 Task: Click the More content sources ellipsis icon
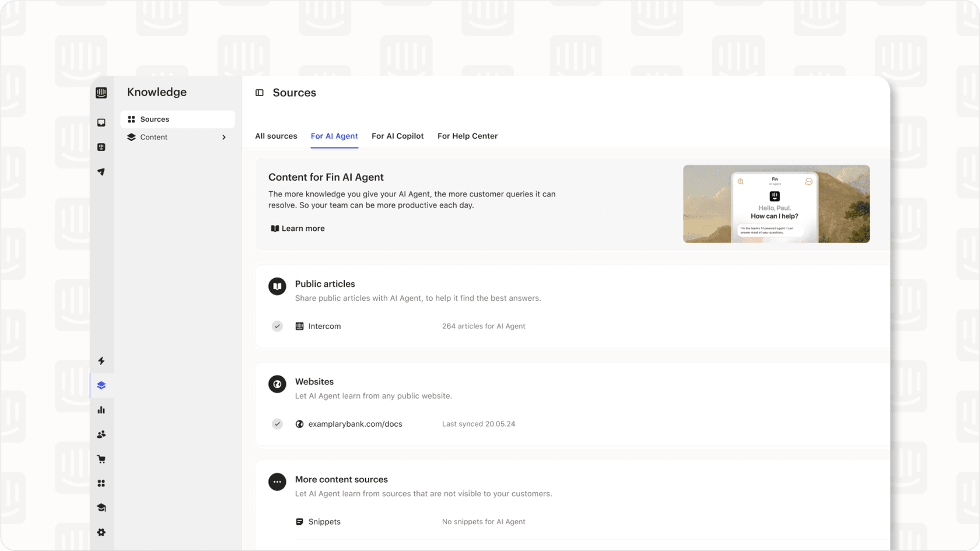pos(277,482)
